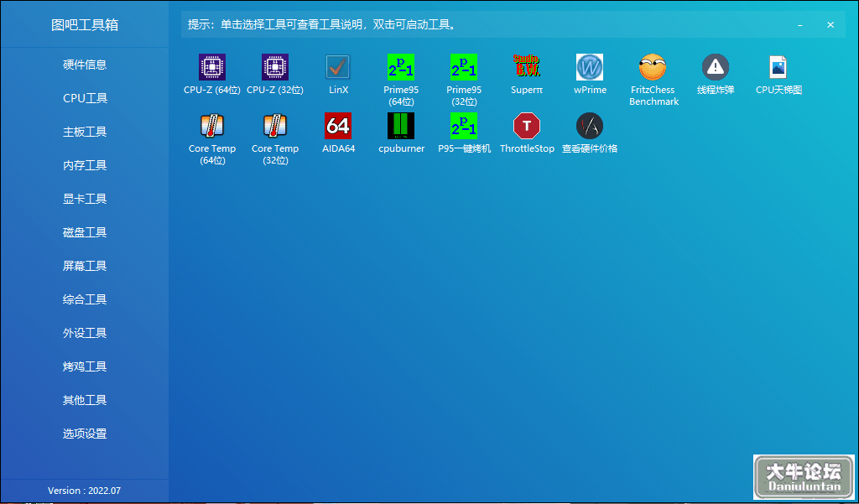Select 其他工具 in the sidebar
The image size is (859, 504).
pyautogui.click(x=85, y=400)
